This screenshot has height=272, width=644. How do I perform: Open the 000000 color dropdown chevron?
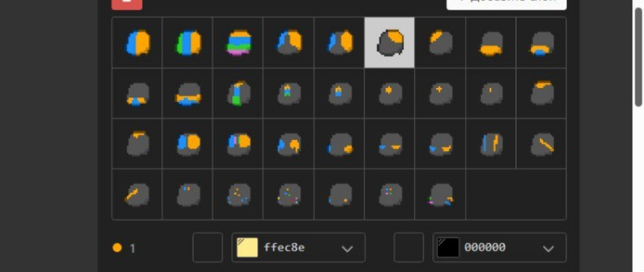click(548, 248)
